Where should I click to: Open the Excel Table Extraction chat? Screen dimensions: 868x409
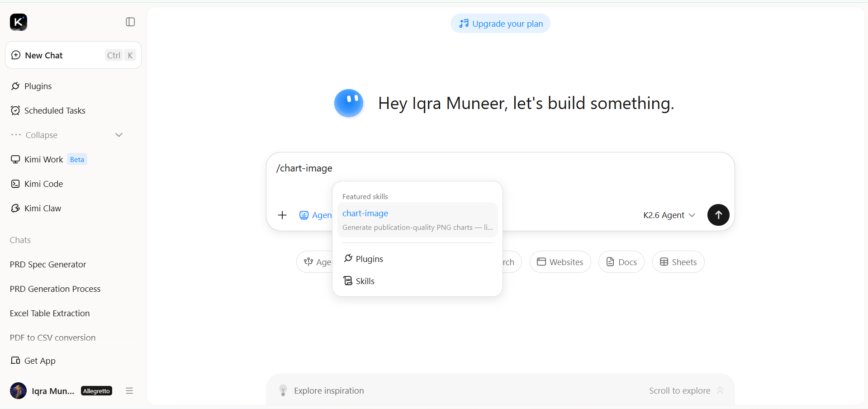50,313
